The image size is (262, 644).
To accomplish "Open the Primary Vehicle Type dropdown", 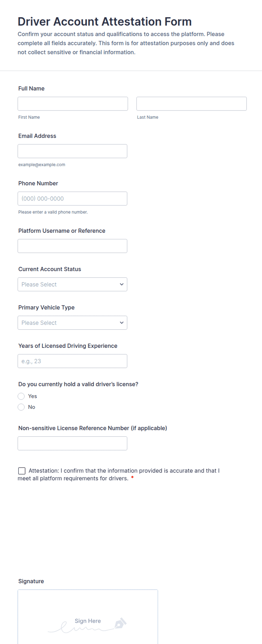I will [x=72, y=323].
